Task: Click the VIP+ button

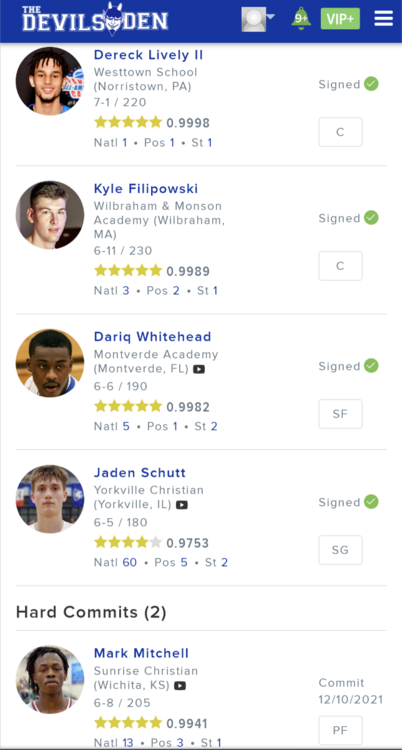Action: [340, 19]
